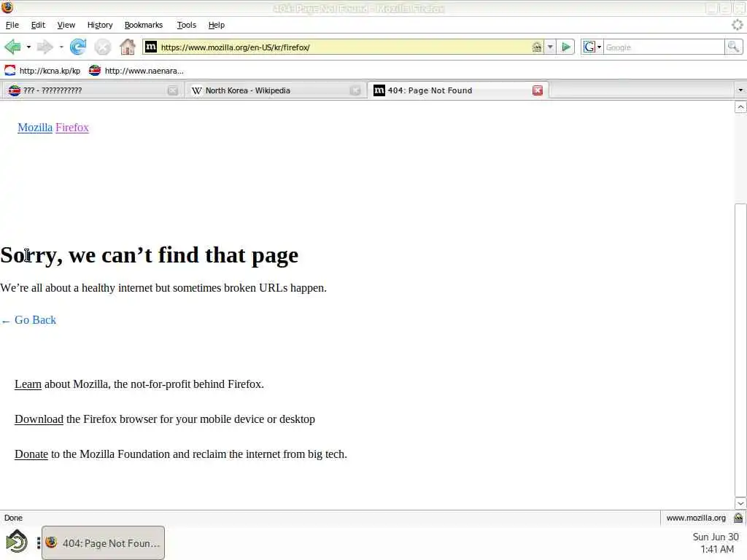
Task: Click the Firefox link
Action: [72, 128]
